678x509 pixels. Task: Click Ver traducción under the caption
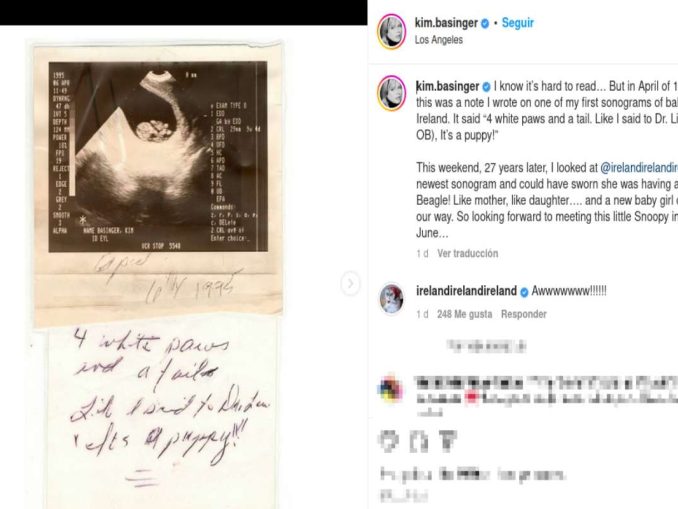pos(467,253)
